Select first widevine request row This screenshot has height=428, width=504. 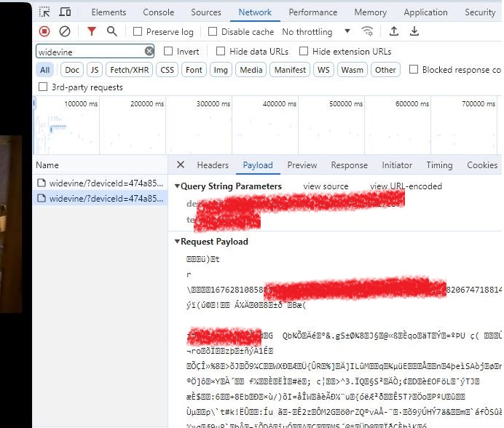click(100, 183)
